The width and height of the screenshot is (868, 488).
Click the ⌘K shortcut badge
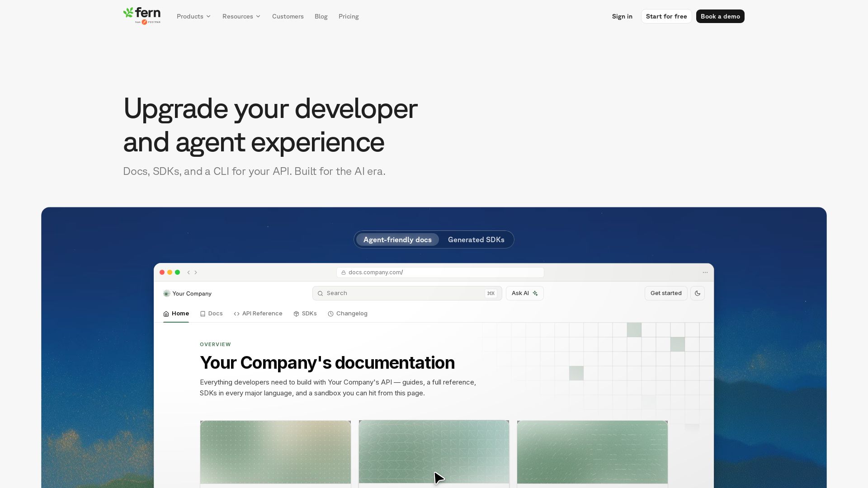(491, 294)
